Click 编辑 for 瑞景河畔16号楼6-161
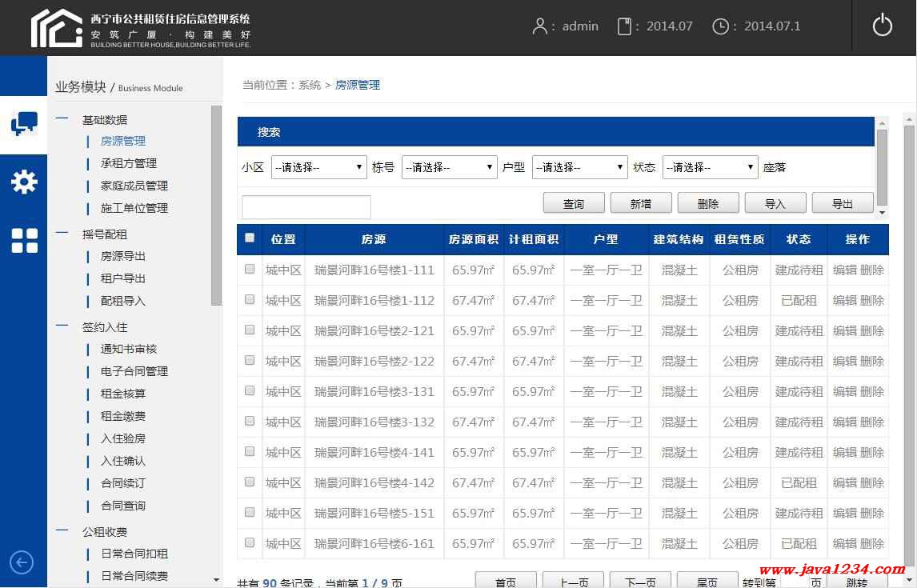This screenshot has height=588, width=917. click(844, 543)
